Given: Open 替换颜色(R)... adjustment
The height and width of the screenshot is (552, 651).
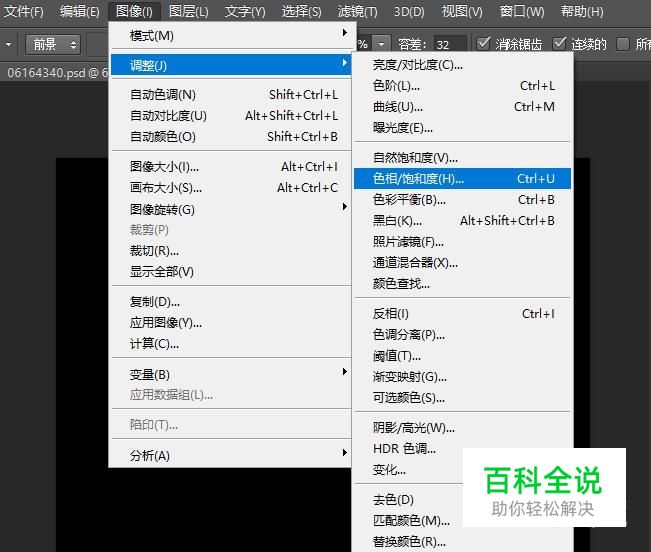Looking at the screenshot, I should tap(463, 542).
